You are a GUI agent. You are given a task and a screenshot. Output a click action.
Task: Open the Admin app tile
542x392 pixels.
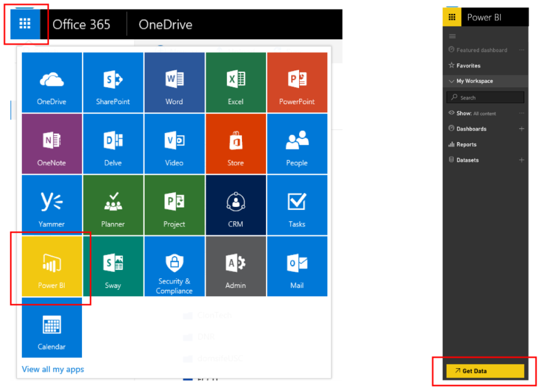tap(236, 266)
